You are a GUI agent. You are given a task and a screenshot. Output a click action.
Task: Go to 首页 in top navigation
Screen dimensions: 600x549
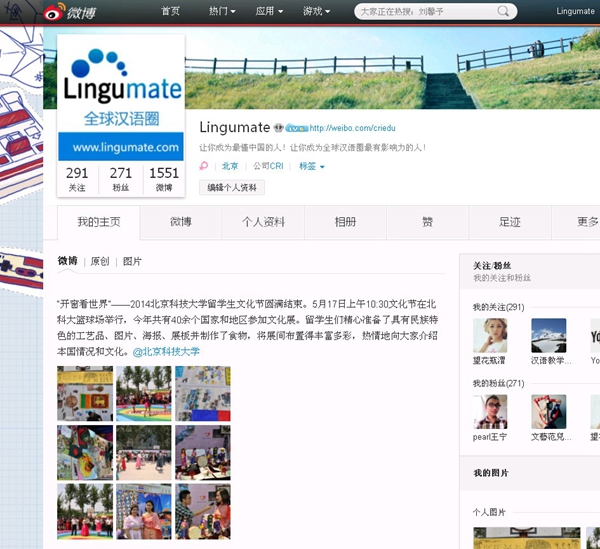(170, 11)
